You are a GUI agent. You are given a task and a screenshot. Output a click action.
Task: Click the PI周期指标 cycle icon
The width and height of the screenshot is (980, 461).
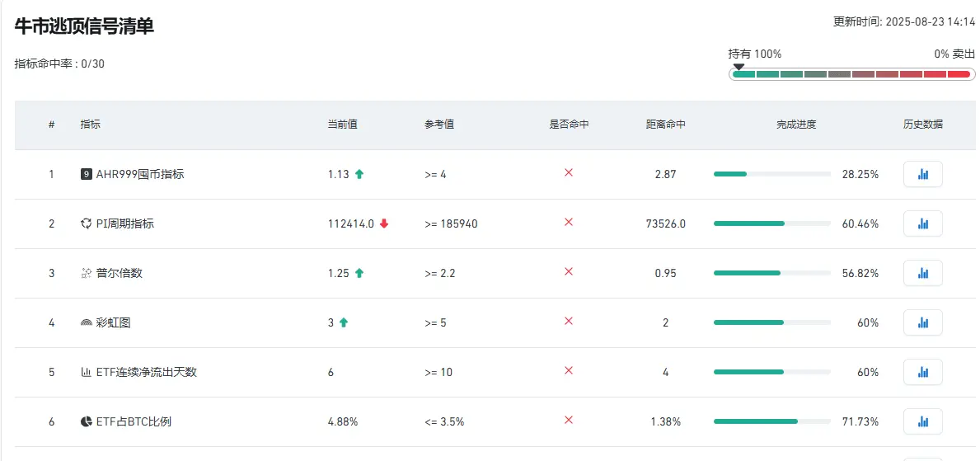coord(87,224)
